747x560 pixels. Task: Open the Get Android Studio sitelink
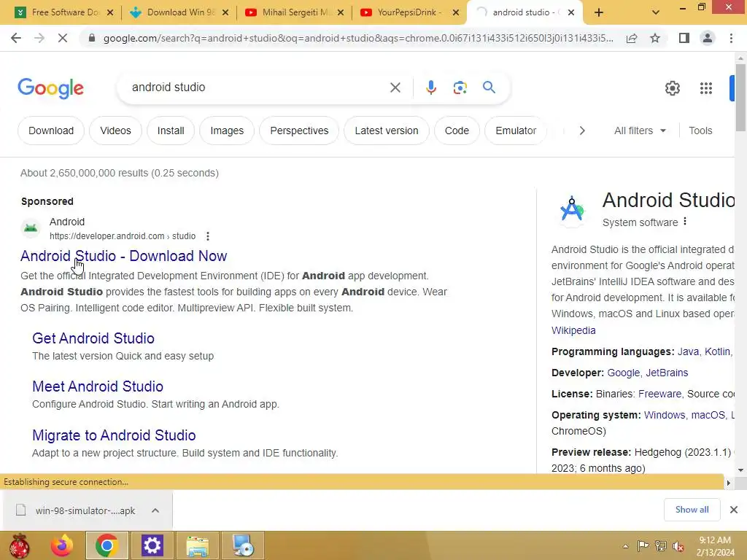(93, 338)
